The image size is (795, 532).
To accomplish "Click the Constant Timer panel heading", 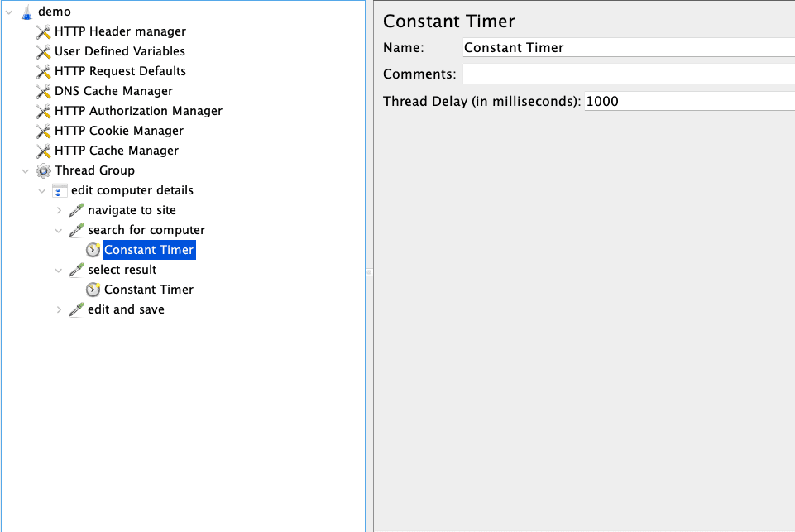I will click(x=449, y=22).
